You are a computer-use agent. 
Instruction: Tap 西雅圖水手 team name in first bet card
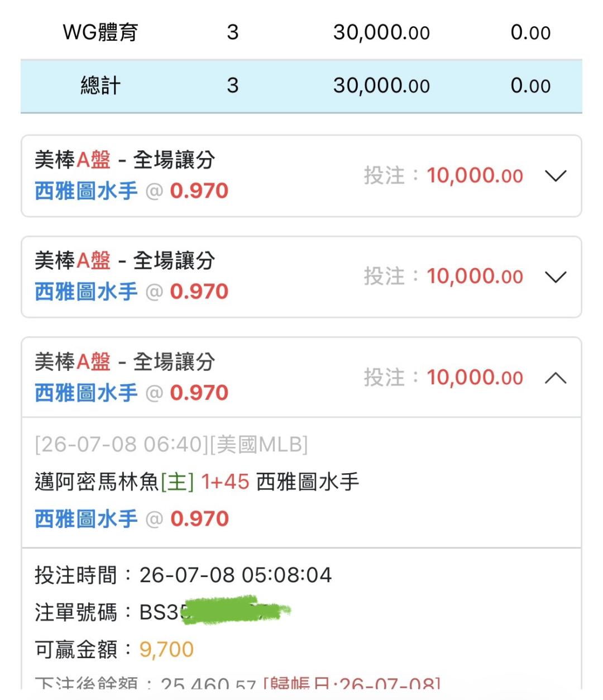[86, 191]
